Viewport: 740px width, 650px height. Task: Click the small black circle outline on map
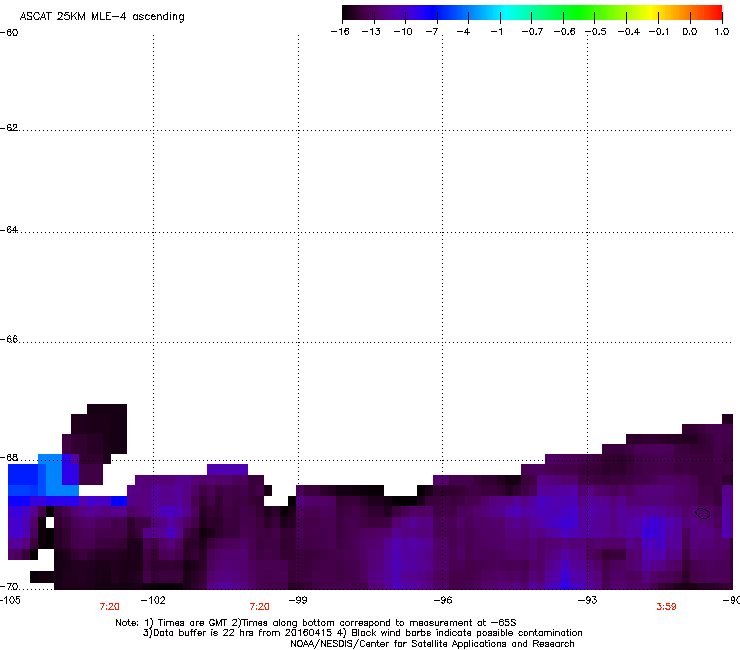[703, 513]
